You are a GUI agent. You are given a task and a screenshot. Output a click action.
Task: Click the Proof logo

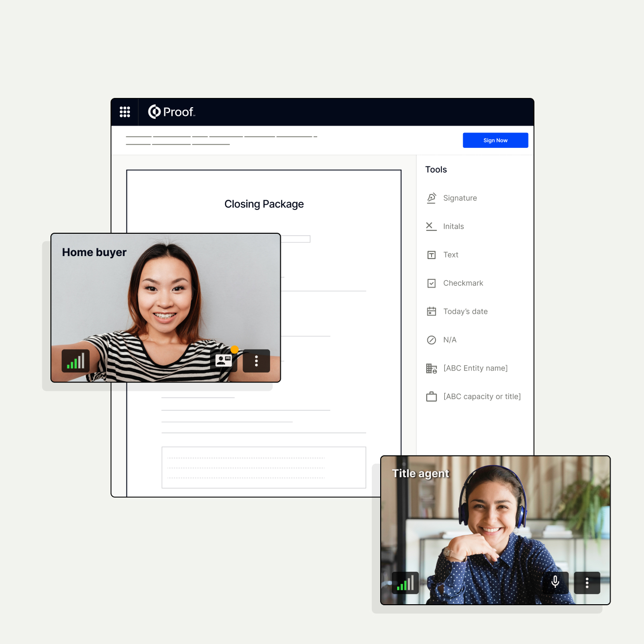coord(171,112)
